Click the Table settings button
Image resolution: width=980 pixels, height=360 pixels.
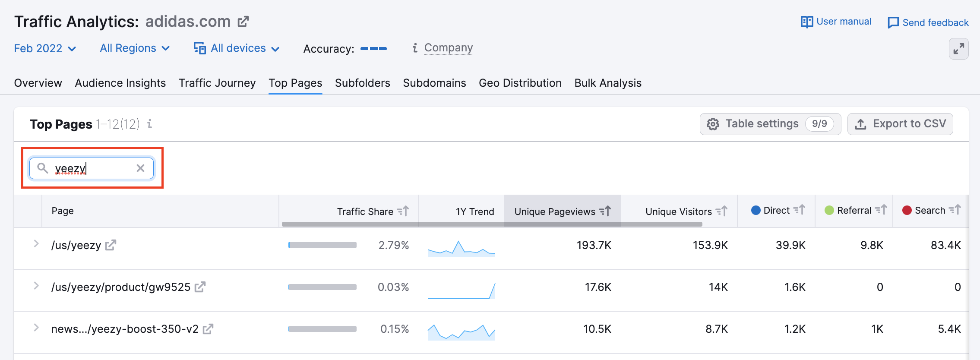pos(771,124)
